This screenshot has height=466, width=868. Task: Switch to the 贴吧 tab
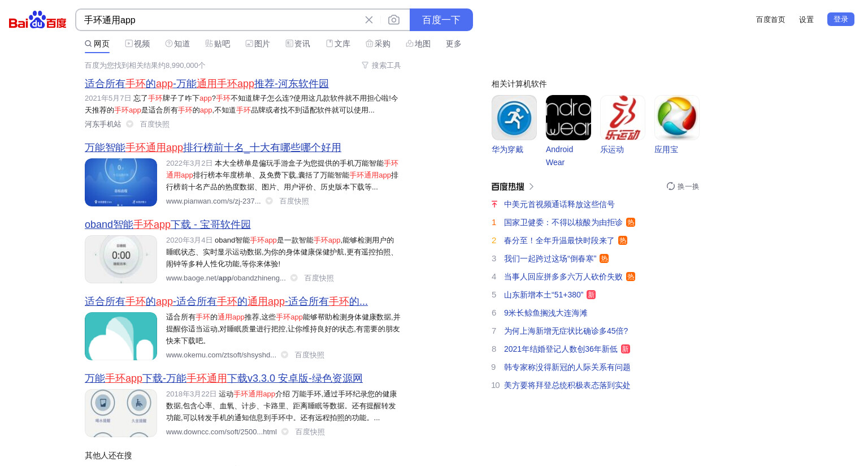tap(218, 44)
